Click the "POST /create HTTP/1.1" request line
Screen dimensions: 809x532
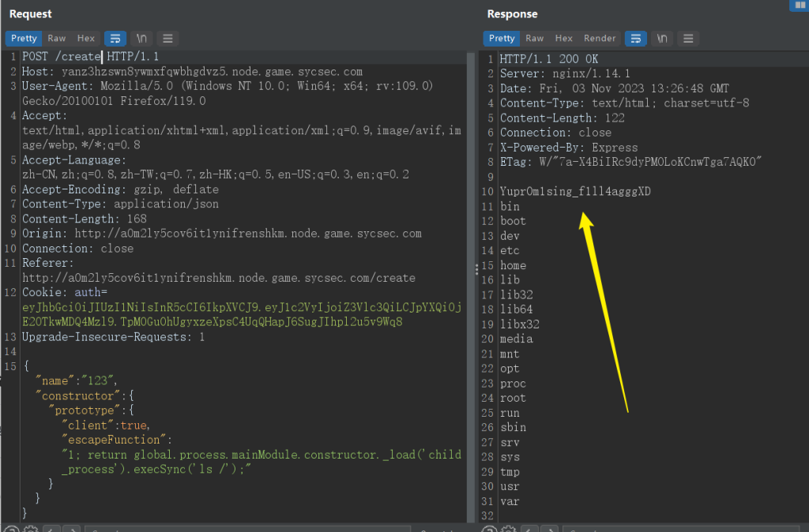(90, 57)
